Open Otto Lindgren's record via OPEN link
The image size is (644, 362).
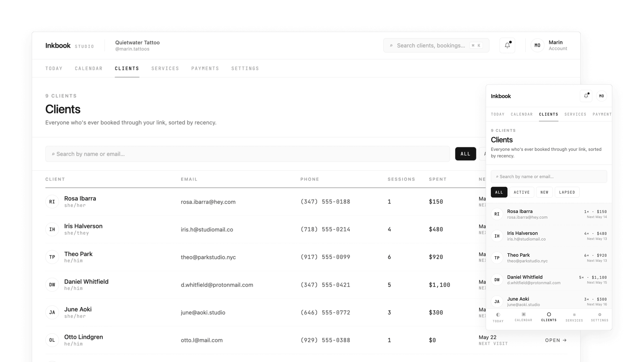tap(556, 340)
